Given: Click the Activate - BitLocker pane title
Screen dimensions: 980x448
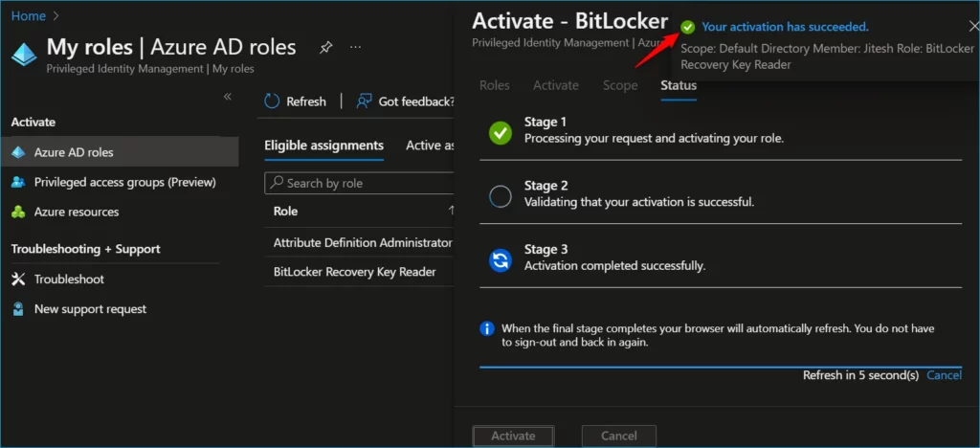Looking at the screenshot, I should 570,21.
